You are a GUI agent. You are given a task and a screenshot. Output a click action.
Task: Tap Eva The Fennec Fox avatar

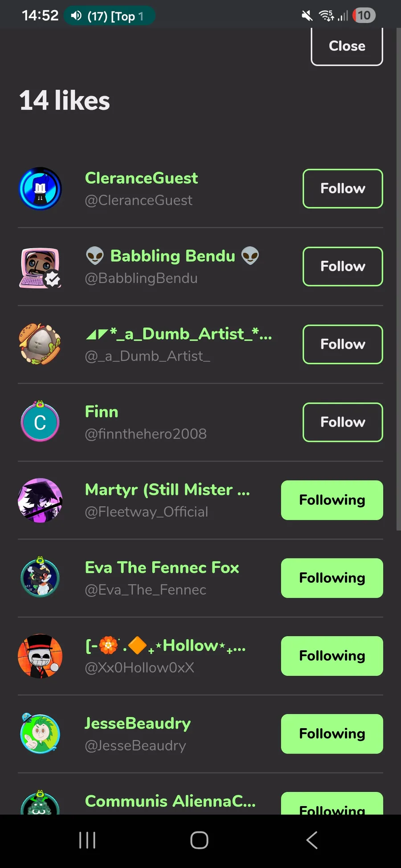pyautogui.click(x=40, y=578)
